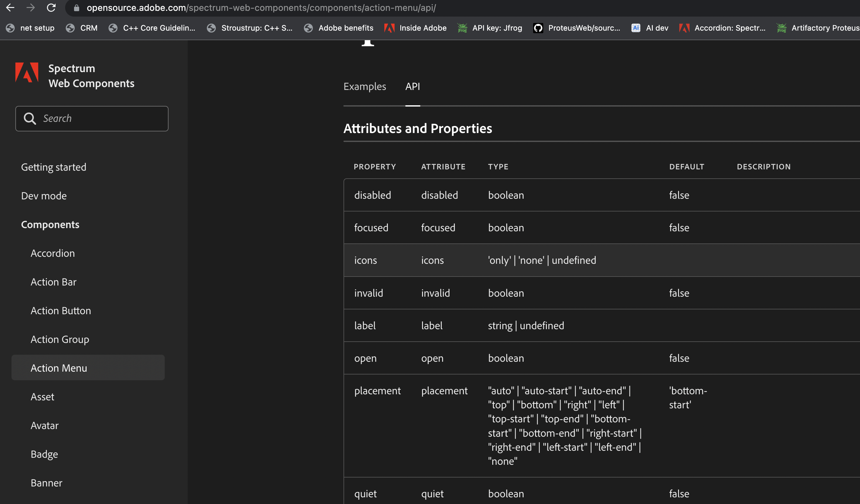Screen dimensions: 860x504
Task: Open Accordion in the sidebar
Action: click(x=53, y=253)
